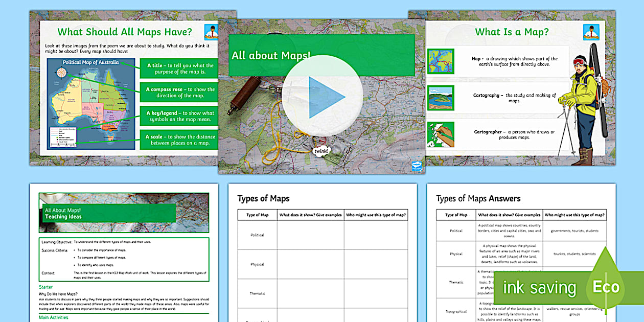The width and height of the screenshot is (644, 322).
Task: Click the drawing-hand icon beside the Cartographer definition
Action: (440, 132)
